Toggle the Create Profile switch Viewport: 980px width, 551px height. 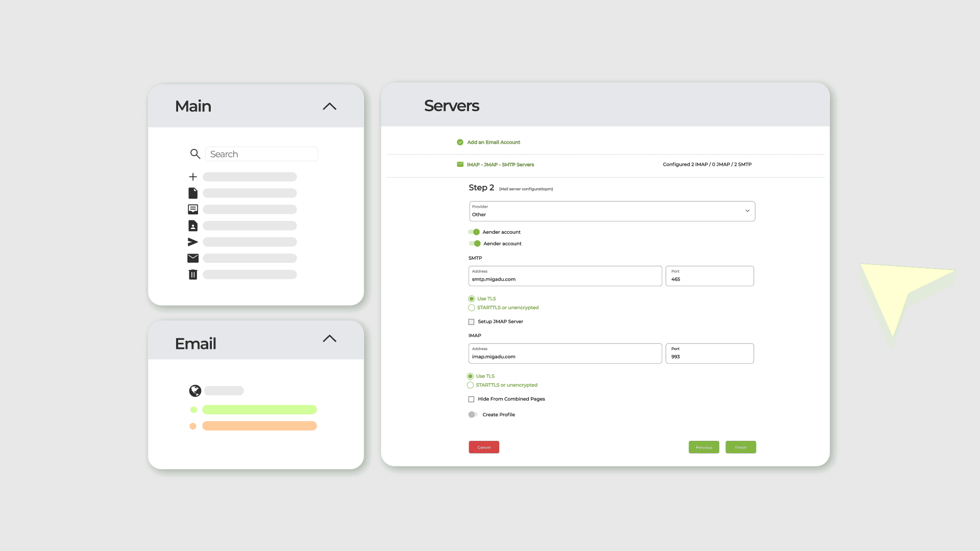473,415
